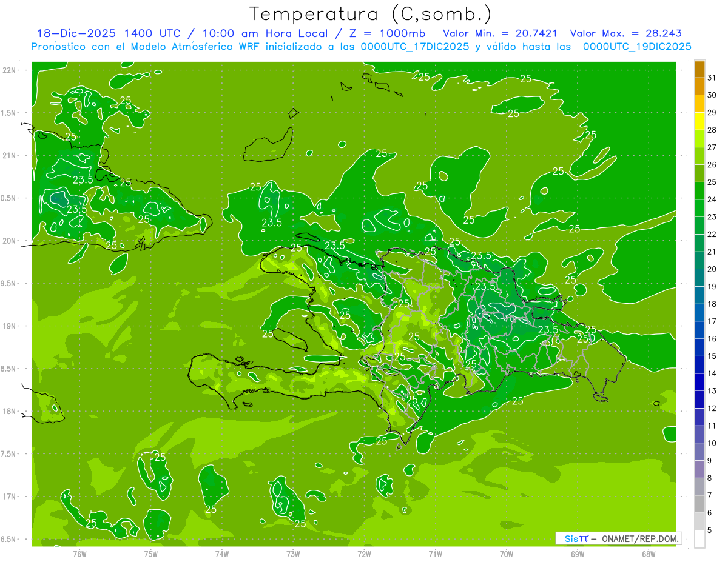The height and width of the screenshot is (562, 728).
Task: Click the '21N' latitude axis label
Action: coord(9,155)
